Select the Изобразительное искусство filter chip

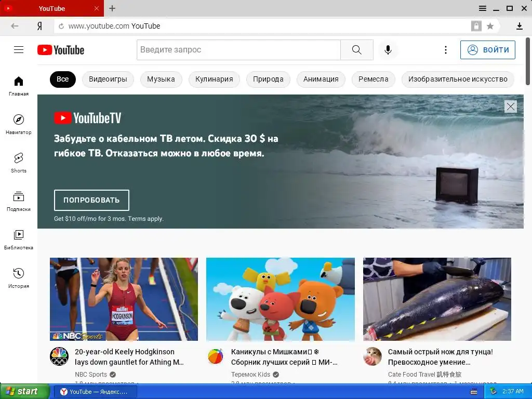tap(458, 79)
